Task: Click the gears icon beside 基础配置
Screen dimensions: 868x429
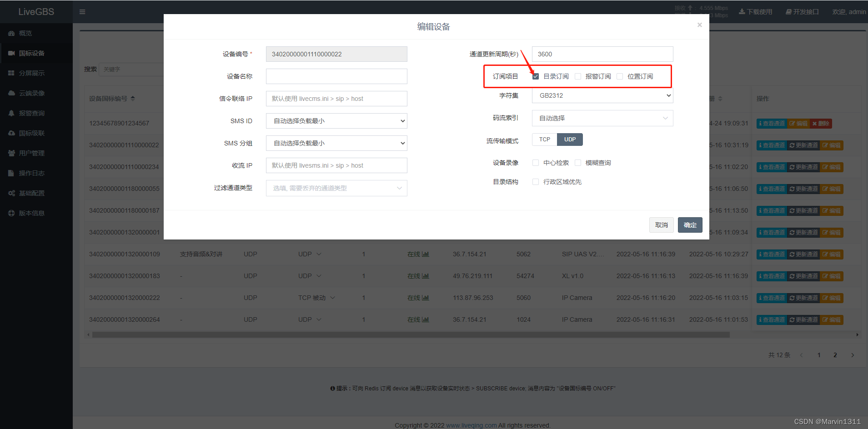Action: point(11,193)
